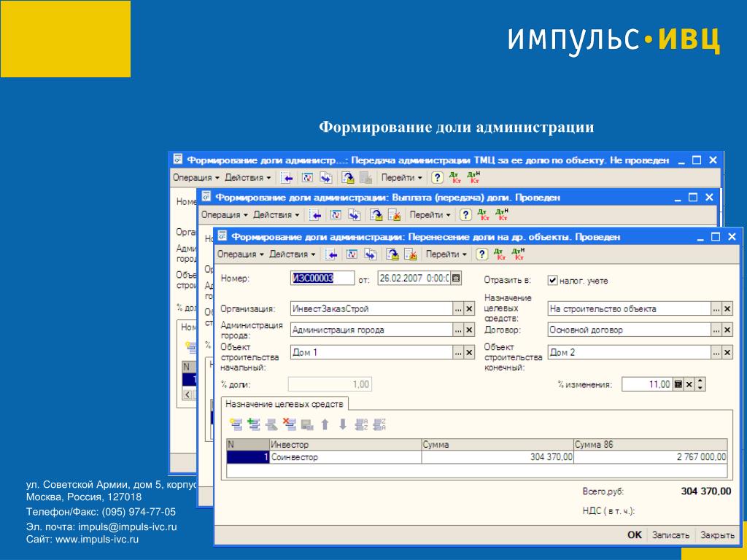747x560 pixels.
Task: Open the Операция menu in the Перенесение доли window
Action: 240,254
